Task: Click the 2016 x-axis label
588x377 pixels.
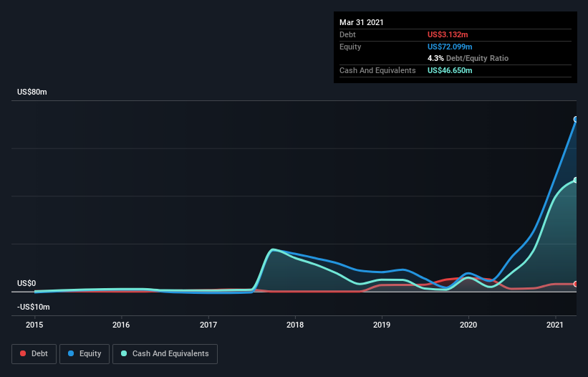Action: point(121,325)
